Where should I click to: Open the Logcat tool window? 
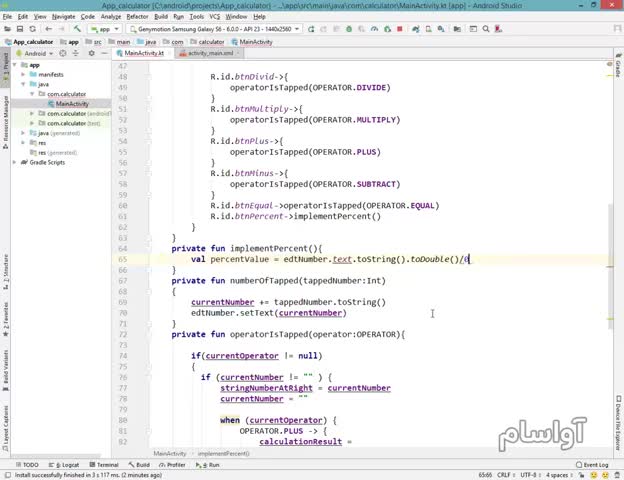click(x=66, y=465)
